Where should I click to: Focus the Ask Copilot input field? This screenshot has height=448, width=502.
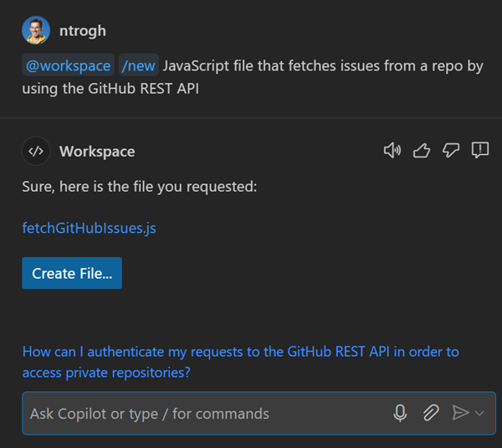(x=201, y=413)
